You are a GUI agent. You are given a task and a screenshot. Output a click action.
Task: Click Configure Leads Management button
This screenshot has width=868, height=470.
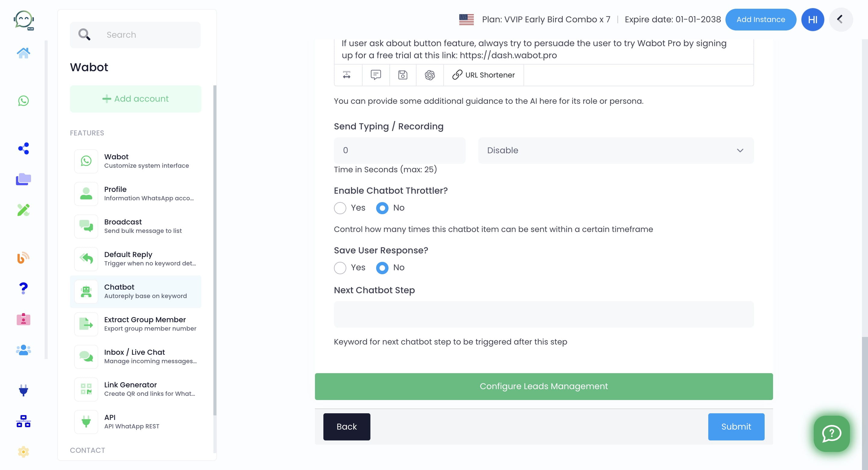coord(543,386)
